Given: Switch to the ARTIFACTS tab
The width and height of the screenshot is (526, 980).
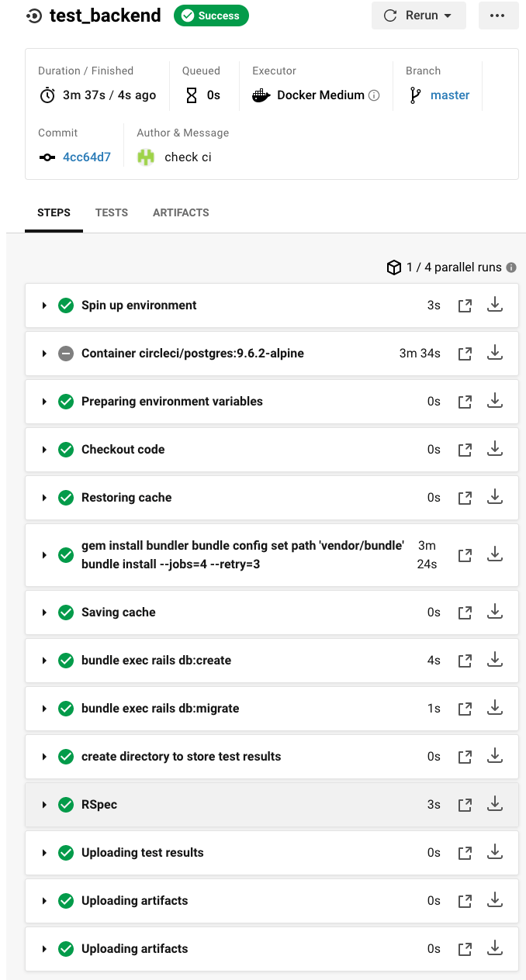Looking at the screenshot, I should (181, 212).
